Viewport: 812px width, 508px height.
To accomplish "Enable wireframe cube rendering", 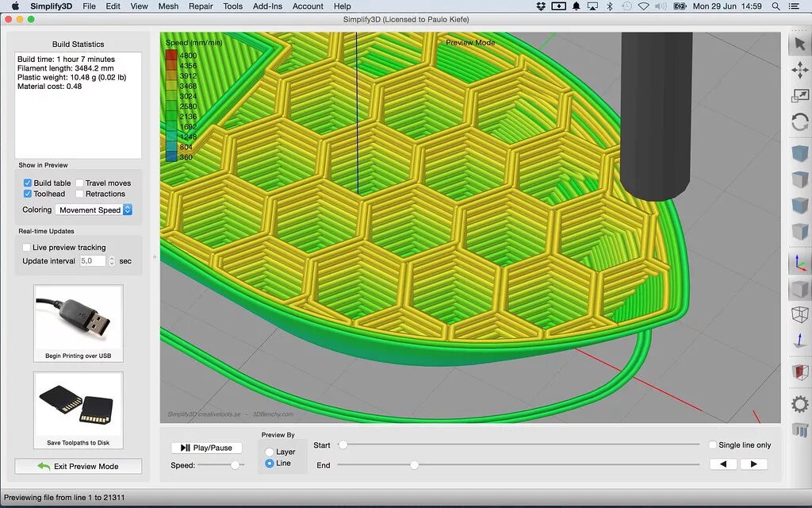I will coord(799,314).
